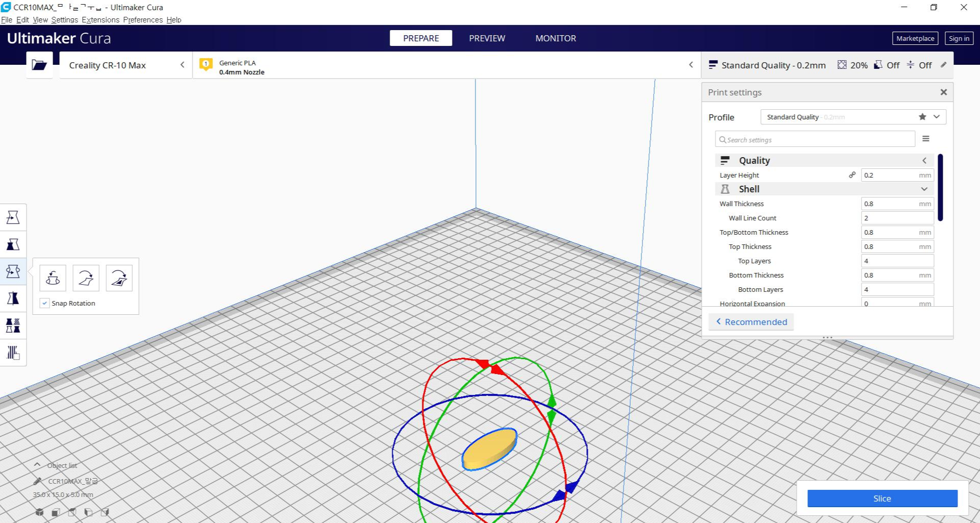980x523 pixels.
Task: Click Select Face to Align icon
Action: tap(119, 278)
